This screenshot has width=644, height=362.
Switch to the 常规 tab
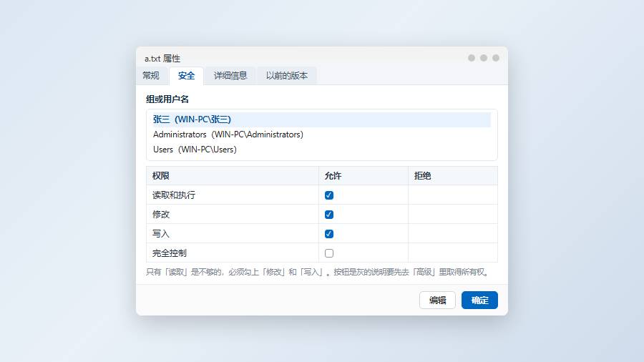pyautogui.click(x=151, y=76)
